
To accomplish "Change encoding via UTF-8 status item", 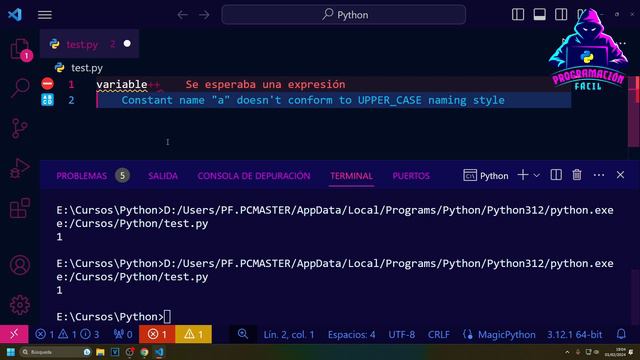I will [402, 335].
